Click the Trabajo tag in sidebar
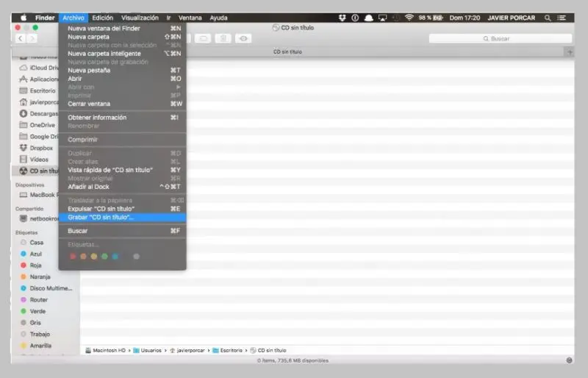The image size is (588, 378). click(x=35, y=334)
